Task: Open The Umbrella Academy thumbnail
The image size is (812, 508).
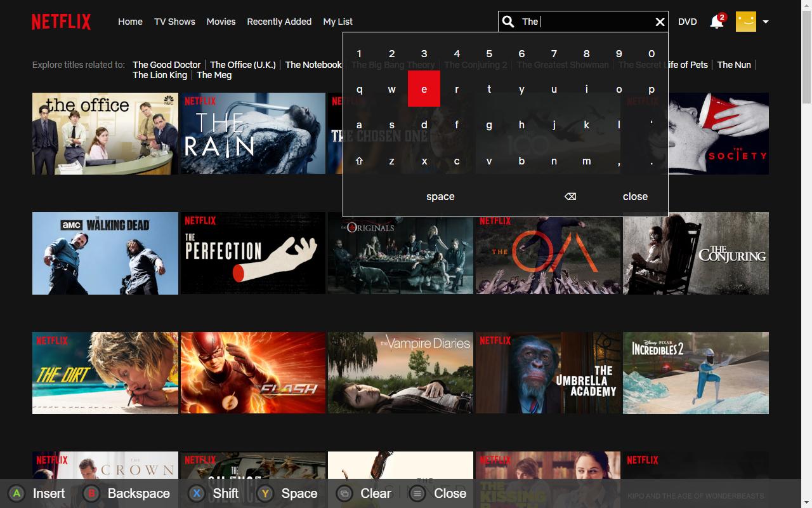Action: coord(548,373)
